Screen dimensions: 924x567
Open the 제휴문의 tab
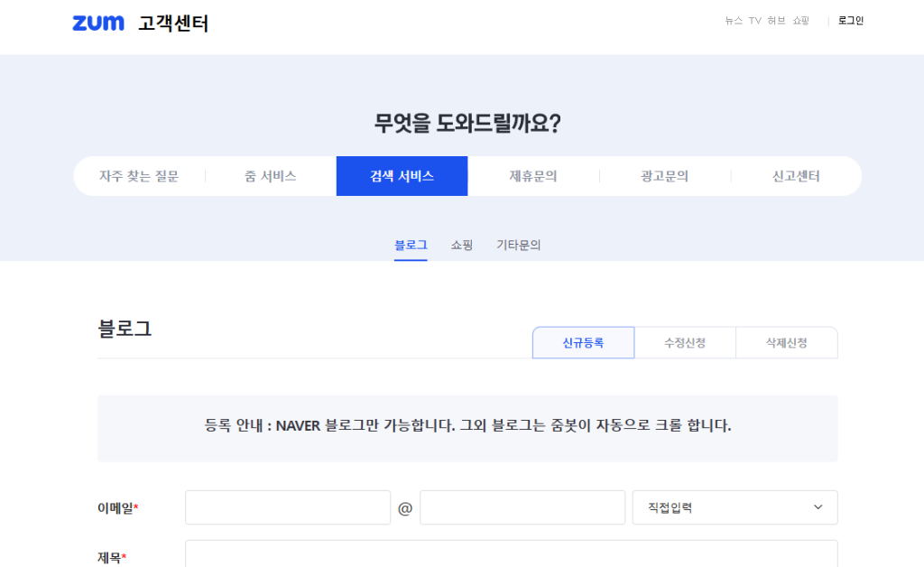click(x=533, y=176)
